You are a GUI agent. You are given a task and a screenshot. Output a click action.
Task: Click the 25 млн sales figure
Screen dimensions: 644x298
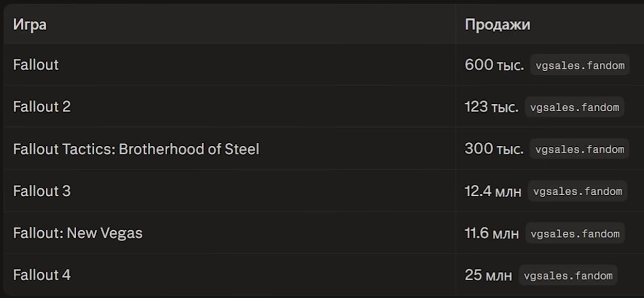click(488, 275)
